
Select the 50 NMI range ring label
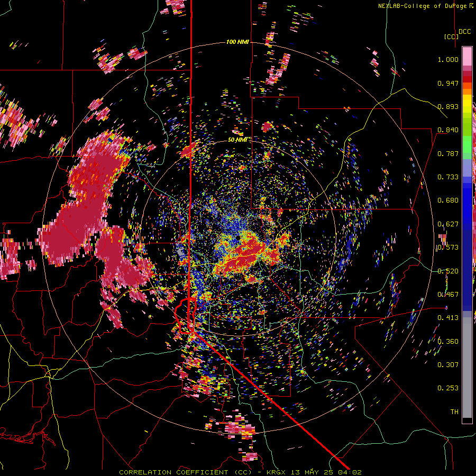click(x=237, y=140)
